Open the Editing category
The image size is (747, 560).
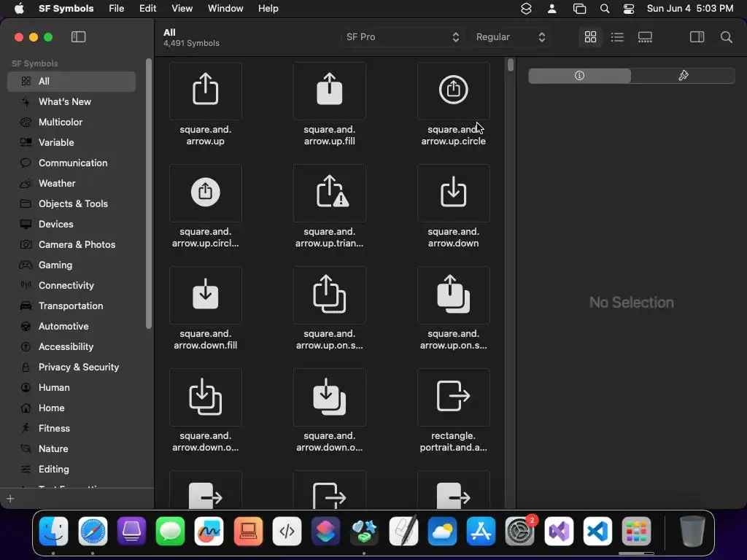tap(71, 470)
